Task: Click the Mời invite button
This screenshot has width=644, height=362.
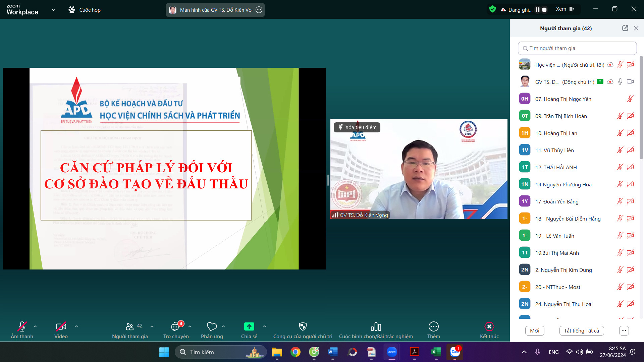Action: pos(534,331)
